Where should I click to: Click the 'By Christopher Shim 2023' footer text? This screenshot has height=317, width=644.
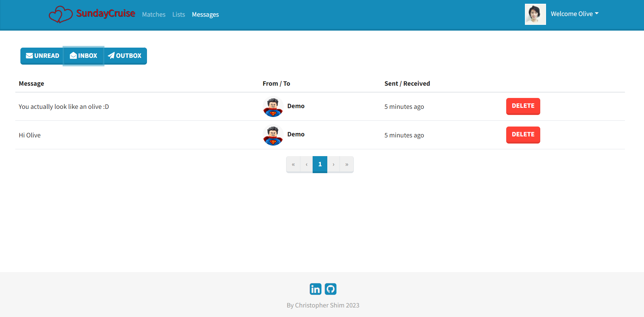click(x=323, y=305)
